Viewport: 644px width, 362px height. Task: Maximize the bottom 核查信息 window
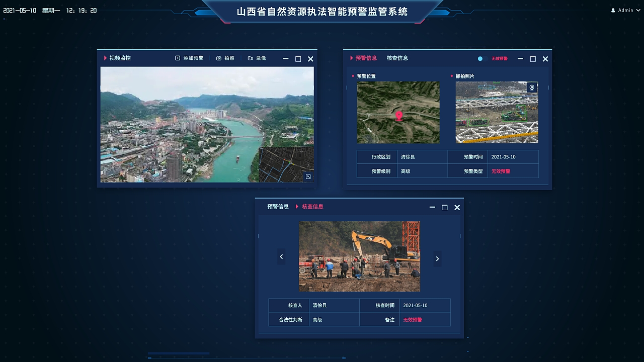445,207
